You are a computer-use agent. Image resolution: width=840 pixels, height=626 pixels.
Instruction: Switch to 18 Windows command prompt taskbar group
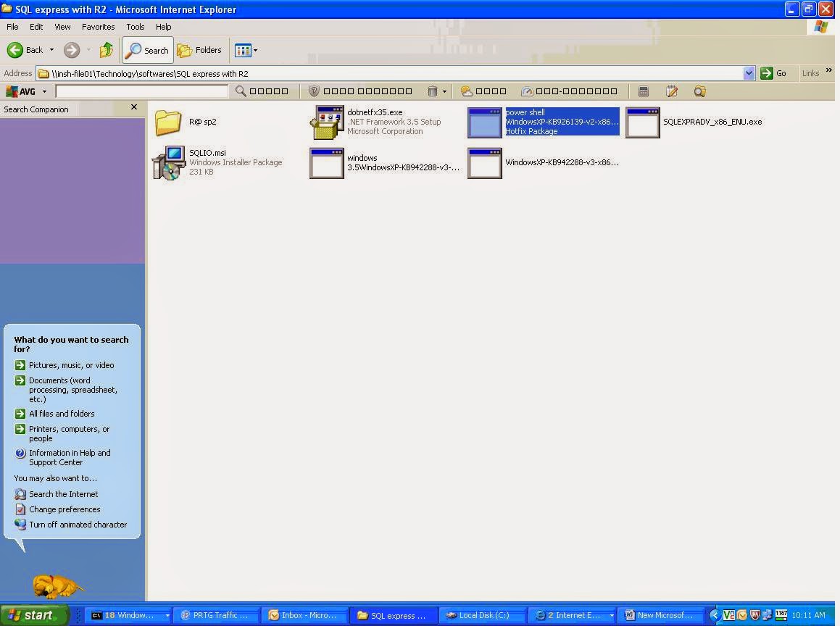click(128, 615)
